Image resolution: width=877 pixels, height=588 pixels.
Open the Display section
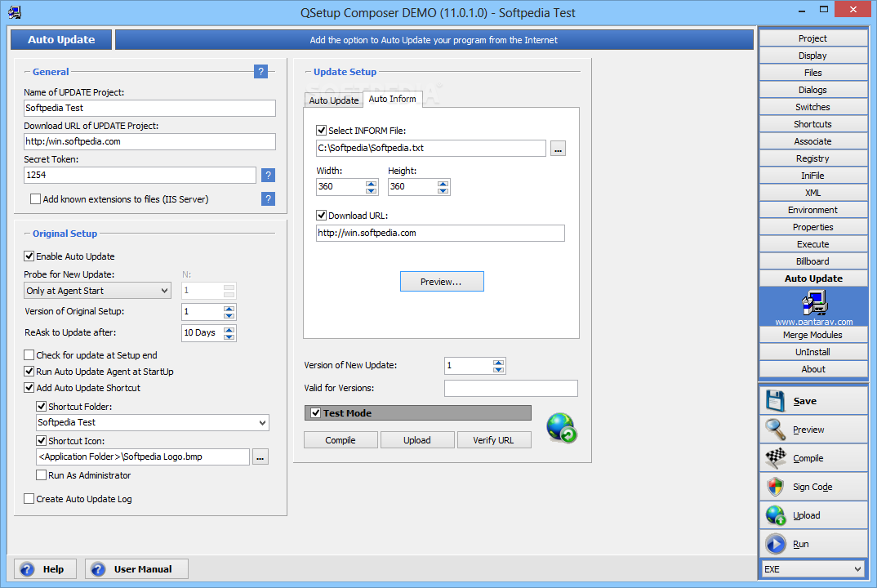(x=812, y=56)
